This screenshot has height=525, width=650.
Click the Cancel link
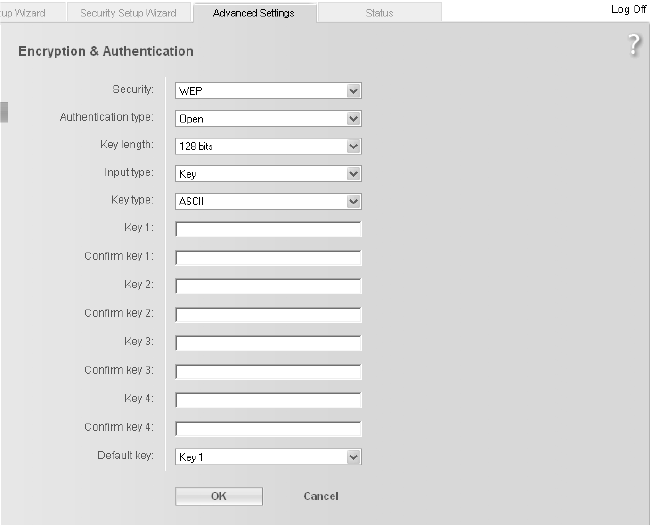pos(321,496)
